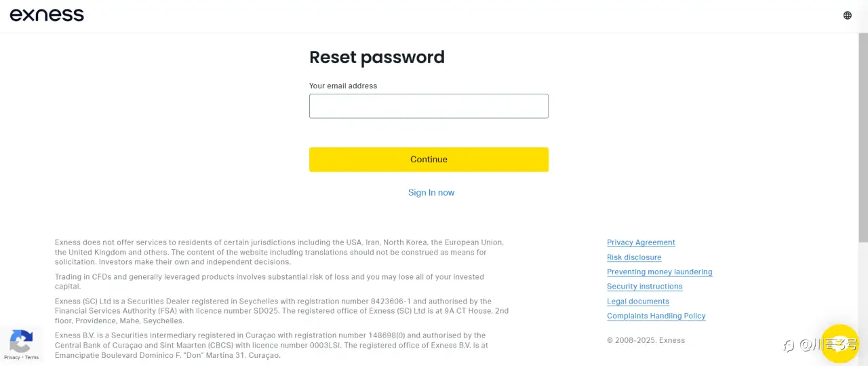Follow the Sign In now link
The width and height of the screenshot is (868, 366).
coord(431,193)
